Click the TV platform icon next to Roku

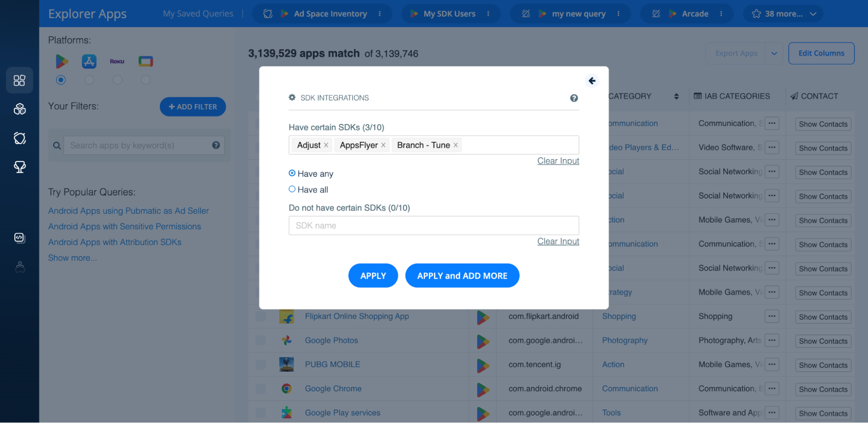pos(146,61)
